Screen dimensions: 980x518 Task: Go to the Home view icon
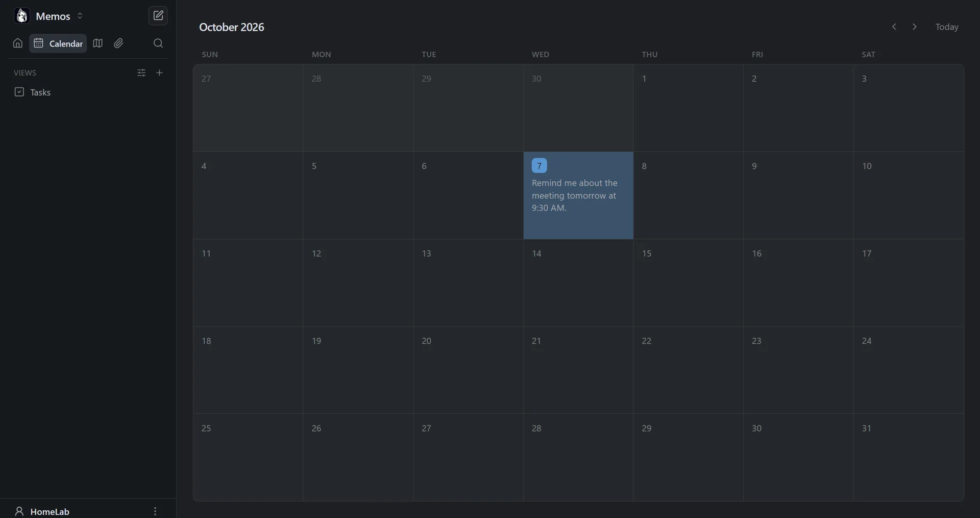[x=18, y=43]
